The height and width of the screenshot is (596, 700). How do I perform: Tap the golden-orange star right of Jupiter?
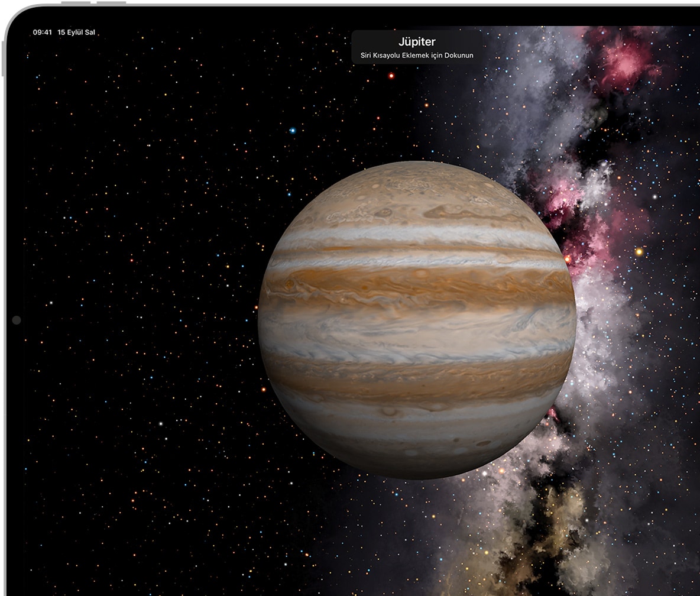pyautogui.click(x=639, y=252)
